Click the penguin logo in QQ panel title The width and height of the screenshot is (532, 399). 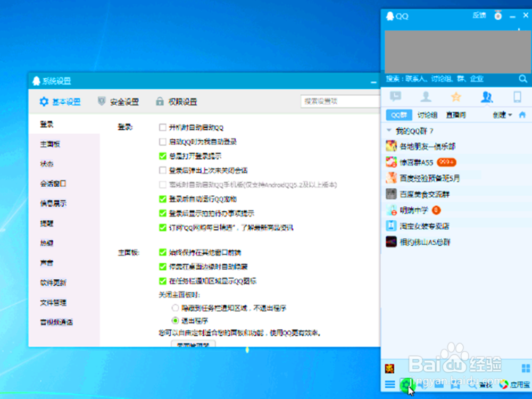tap(390, 15)
